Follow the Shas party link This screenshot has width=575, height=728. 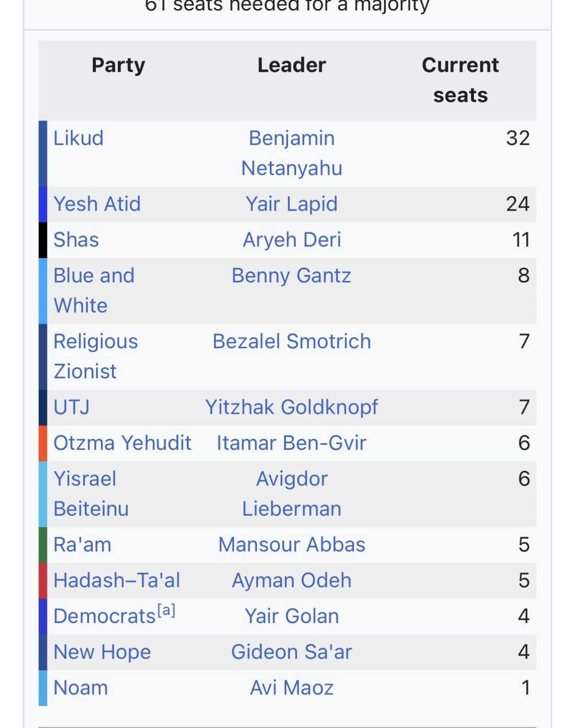pyautogui.click(x=76, y=240)
